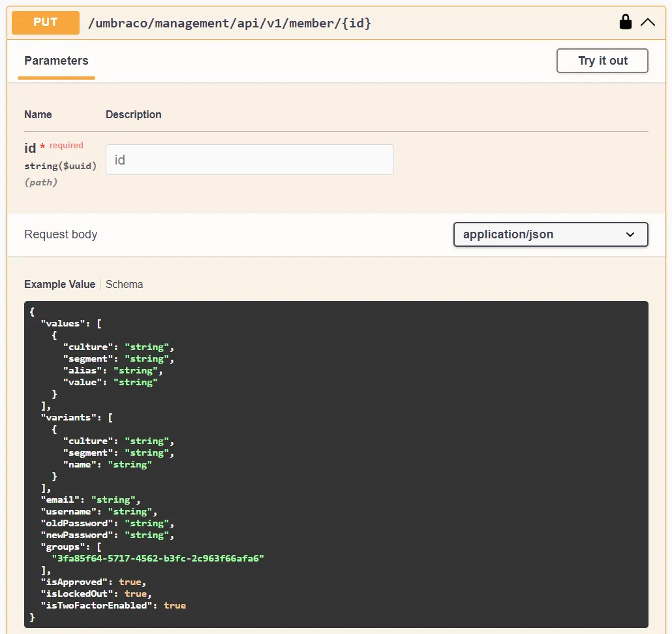
Task: Click the "values" key in the example JSON
Action: tap(63, 323)
